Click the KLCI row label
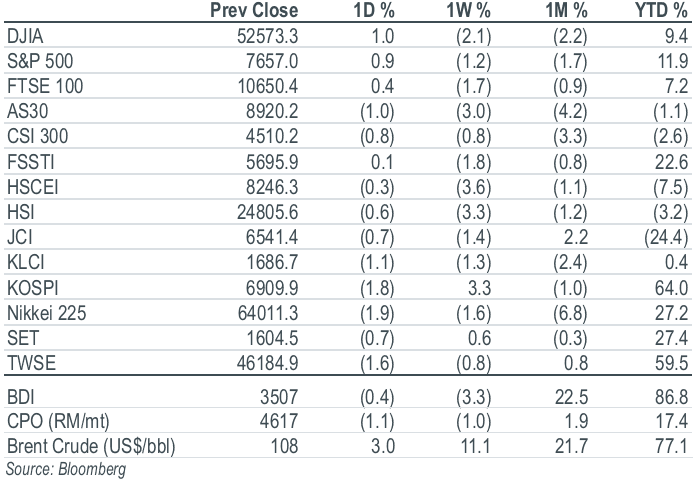The image size is (696, 481). point(26,262)
